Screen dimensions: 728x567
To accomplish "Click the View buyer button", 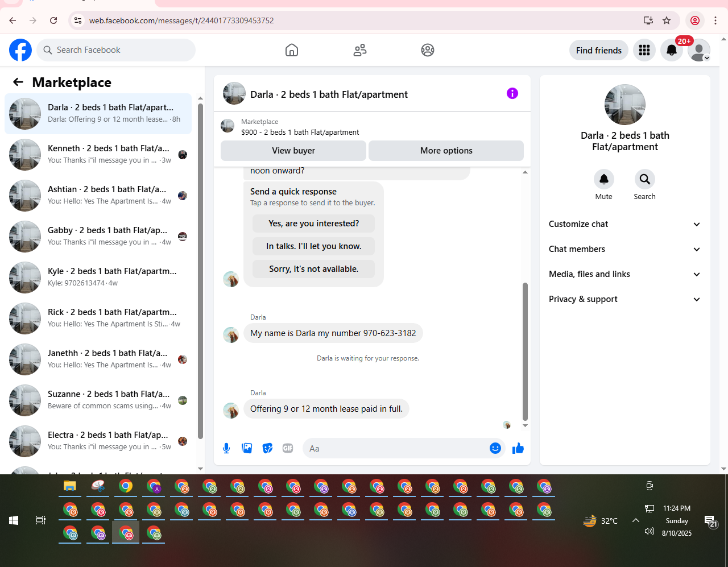I will tap(293, 151).
